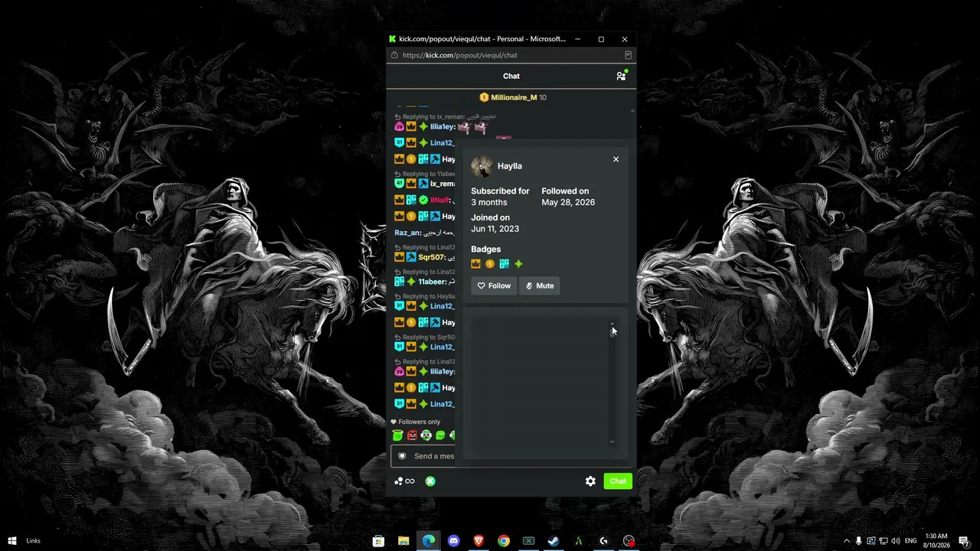
Task: Open Raz_an username in chat
Action: click(x=407, y=233)
